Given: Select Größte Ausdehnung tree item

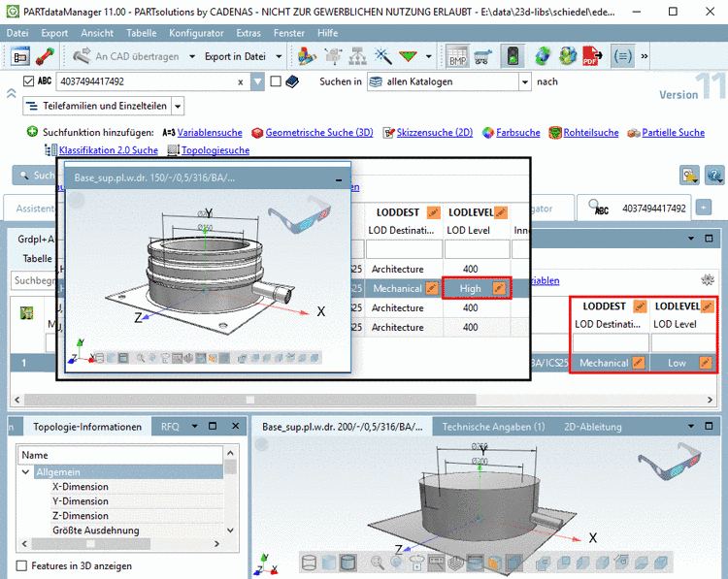Looking at the screenshot, I should (96, 531).
